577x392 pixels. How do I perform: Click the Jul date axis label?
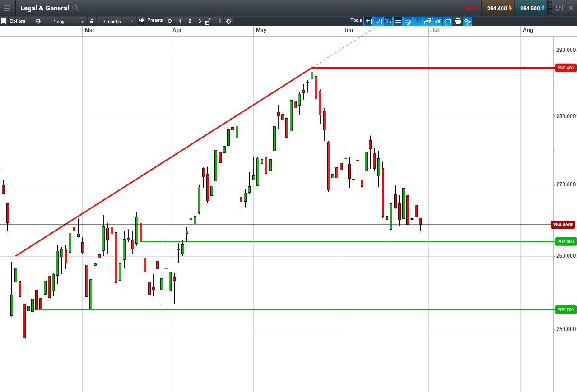[435, 30]
